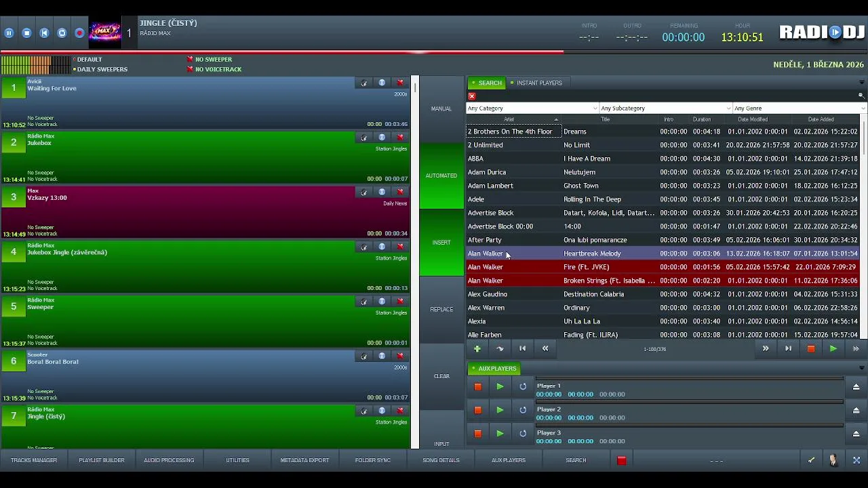
Task: Go to previous search results page
Action: (x=545, y=348)
